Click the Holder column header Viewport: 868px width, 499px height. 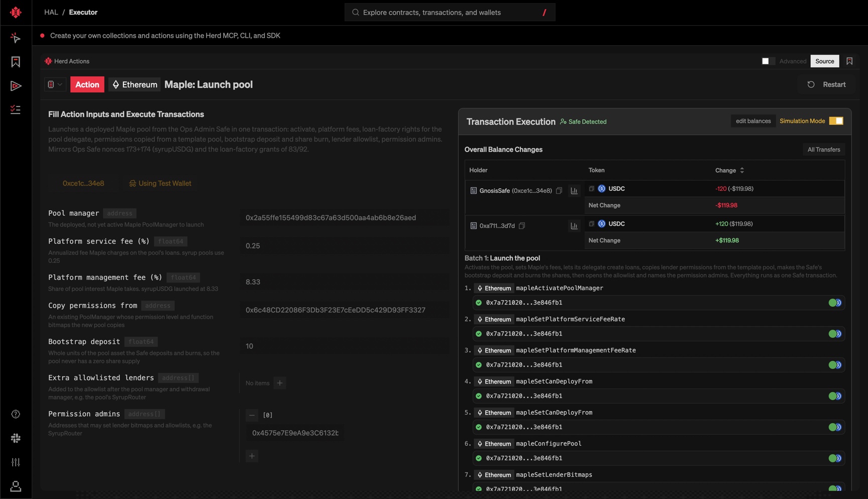(x=478, y=171)
